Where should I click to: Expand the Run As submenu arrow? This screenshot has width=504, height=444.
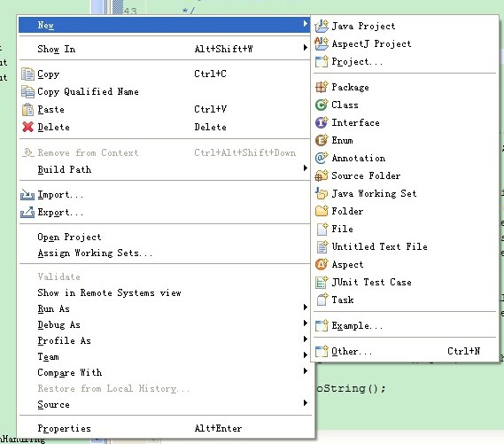click(305, 307)
